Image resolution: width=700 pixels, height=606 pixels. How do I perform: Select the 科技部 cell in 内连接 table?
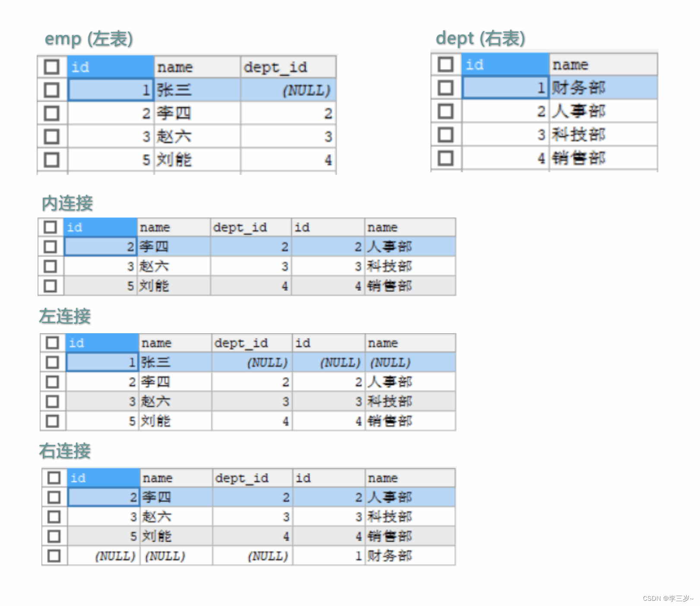point(410,266)
